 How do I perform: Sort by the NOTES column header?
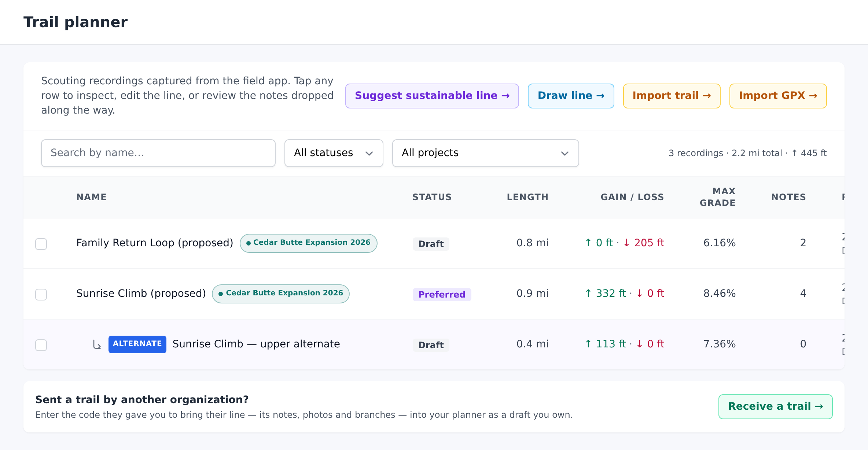[788, 197]
